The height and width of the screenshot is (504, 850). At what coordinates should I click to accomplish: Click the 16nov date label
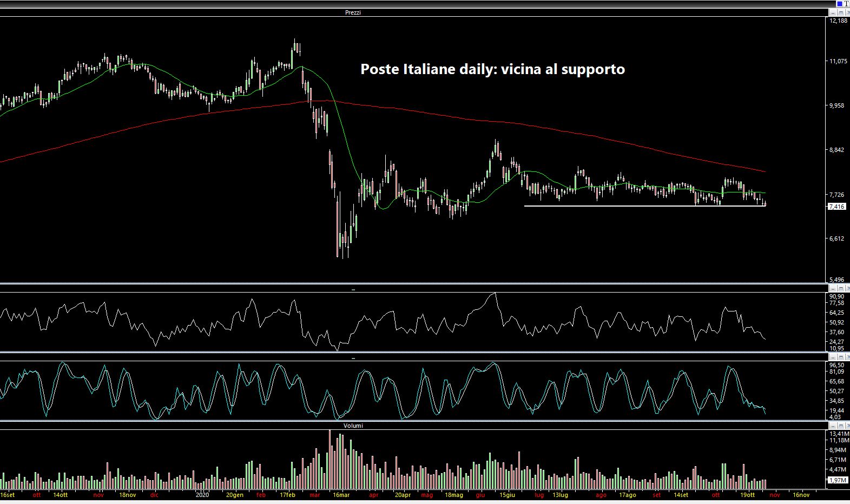click(x=801, y=495)
